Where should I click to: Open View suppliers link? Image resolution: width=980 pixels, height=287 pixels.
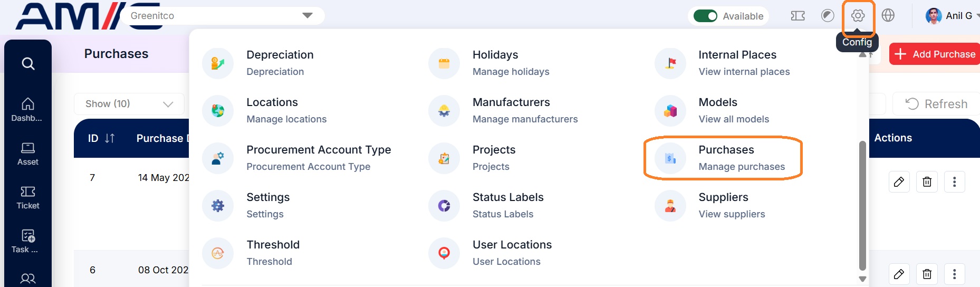732,214
